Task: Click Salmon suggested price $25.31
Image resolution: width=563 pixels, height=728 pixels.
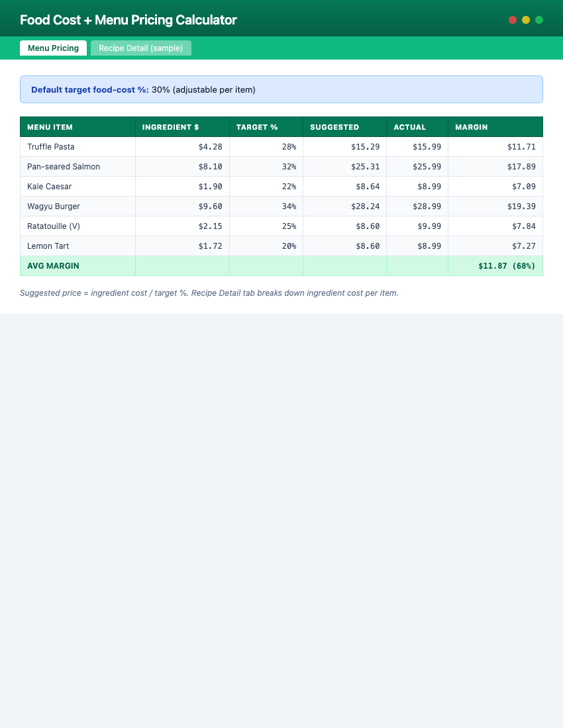Action: (x=365, y=167)
